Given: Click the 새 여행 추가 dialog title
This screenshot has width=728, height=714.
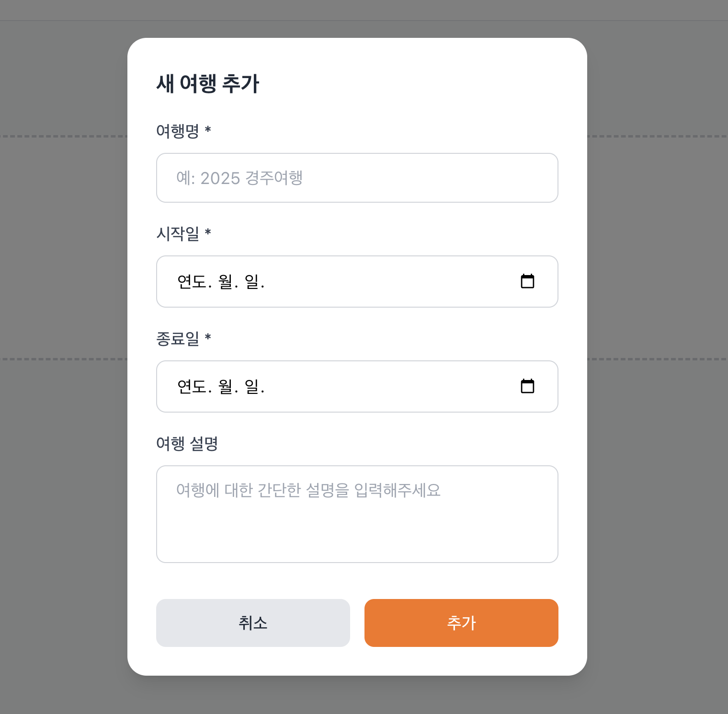Looking at the screenshot, I should pyautogui.click(x=208, y=83).
